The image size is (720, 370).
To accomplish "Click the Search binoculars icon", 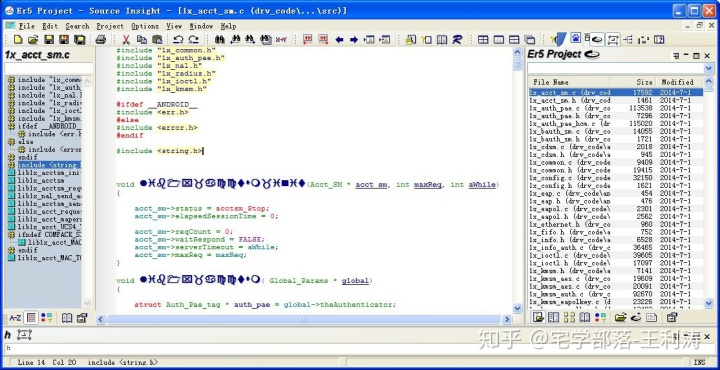I will (219, 39).
